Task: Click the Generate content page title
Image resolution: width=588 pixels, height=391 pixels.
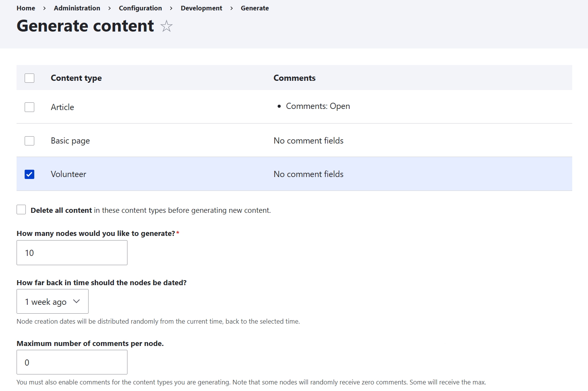Action: click(85, 26)
